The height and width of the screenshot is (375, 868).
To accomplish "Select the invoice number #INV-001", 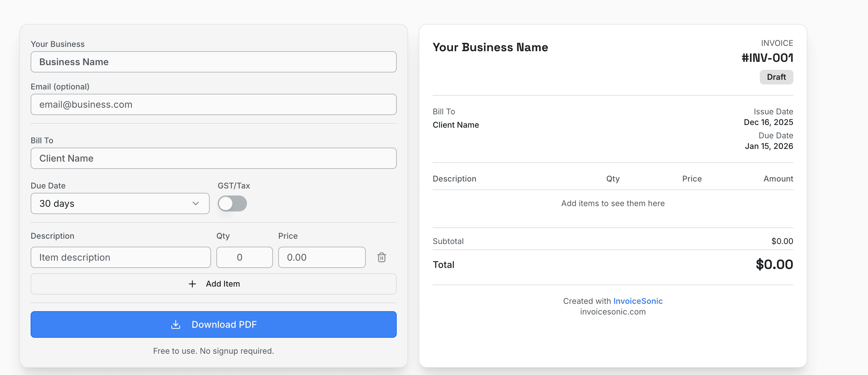I will (x=767, y=58).
